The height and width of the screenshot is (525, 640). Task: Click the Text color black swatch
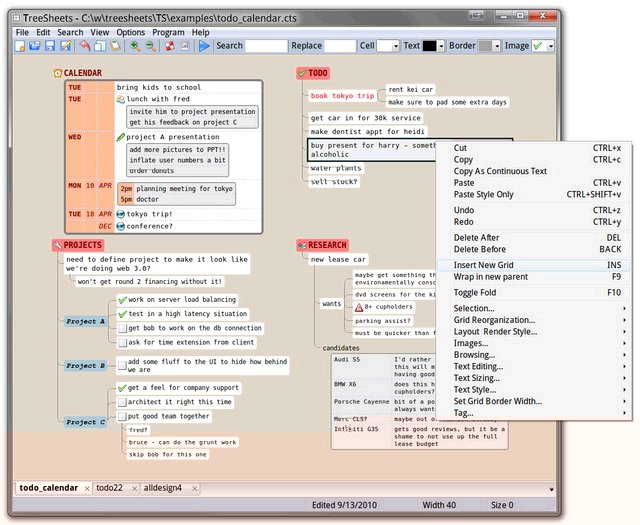pyautogui.click(x=429, y=46)
